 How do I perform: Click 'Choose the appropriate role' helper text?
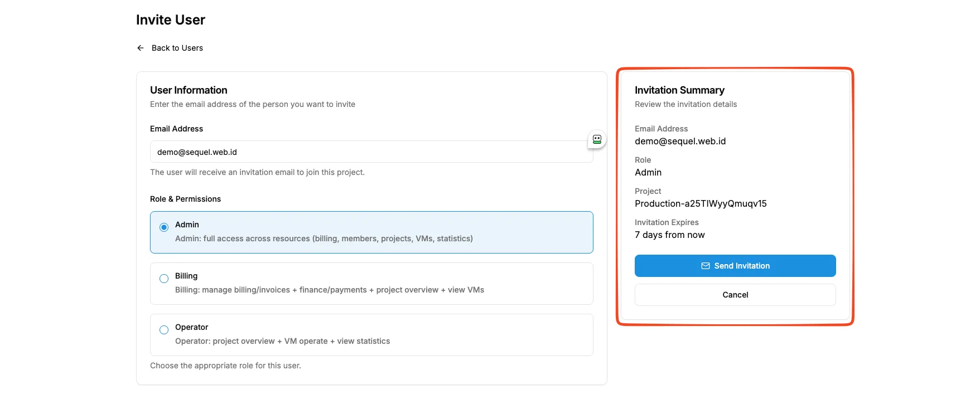225,366
